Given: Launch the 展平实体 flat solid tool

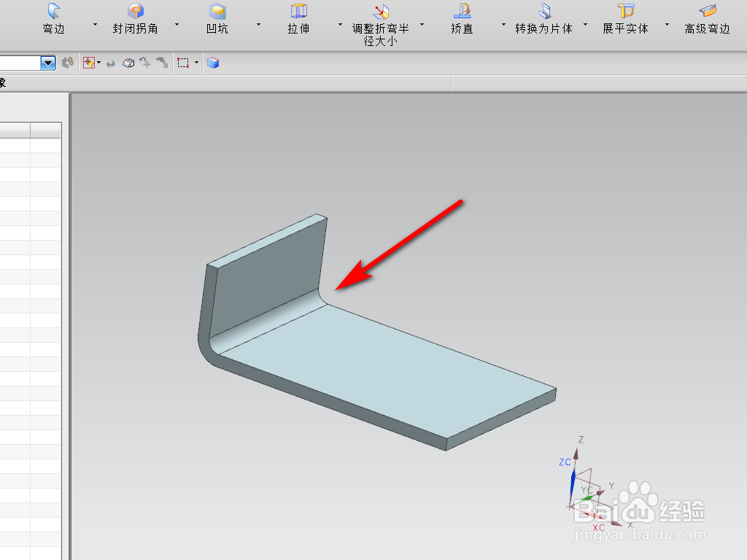Looking at the screenshot, I should pyautogui.click(x=625, y=18).
